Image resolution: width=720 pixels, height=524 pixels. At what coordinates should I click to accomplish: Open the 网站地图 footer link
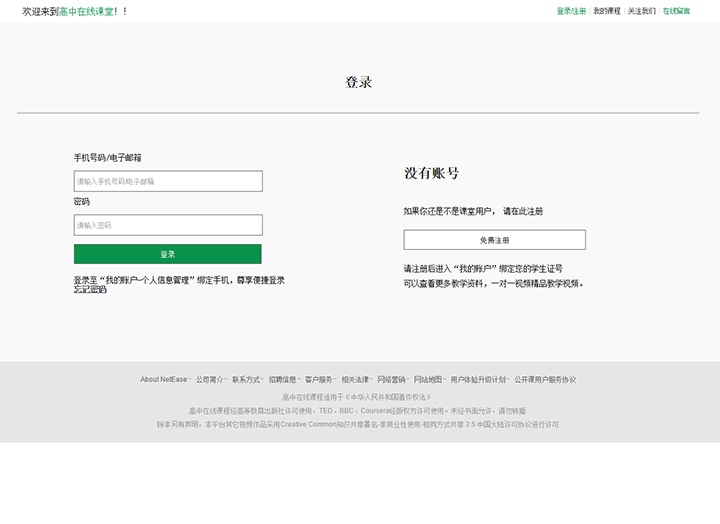[x=427, y=379]
